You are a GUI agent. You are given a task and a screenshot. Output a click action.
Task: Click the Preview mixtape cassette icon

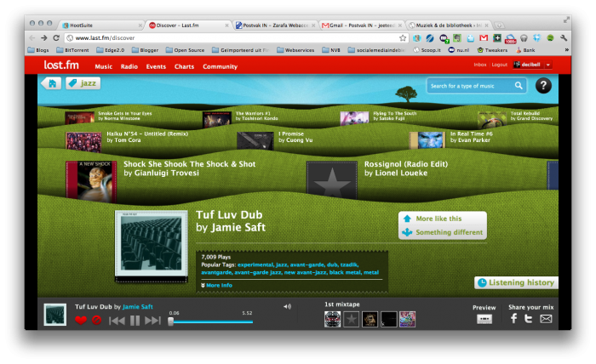pyautogui.click(x=484, y=319)
